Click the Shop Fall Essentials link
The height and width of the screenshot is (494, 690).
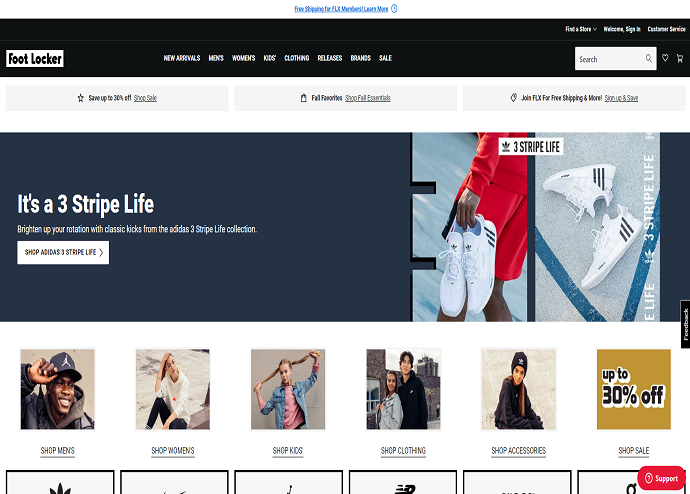coord(368,98)
